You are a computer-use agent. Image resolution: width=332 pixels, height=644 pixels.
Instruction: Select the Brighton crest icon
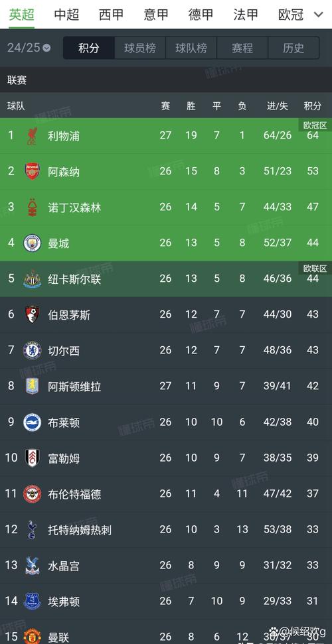(x=32, y=422)
